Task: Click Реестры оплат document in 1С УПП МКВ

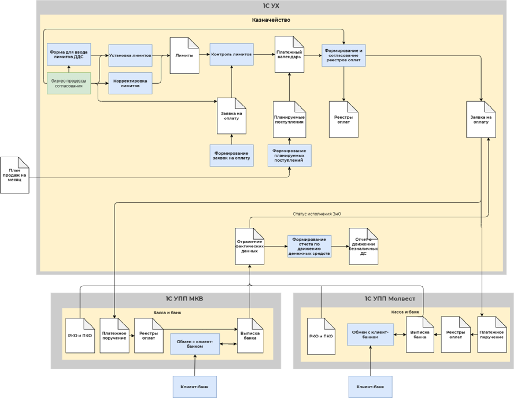Action: point(149,336)
